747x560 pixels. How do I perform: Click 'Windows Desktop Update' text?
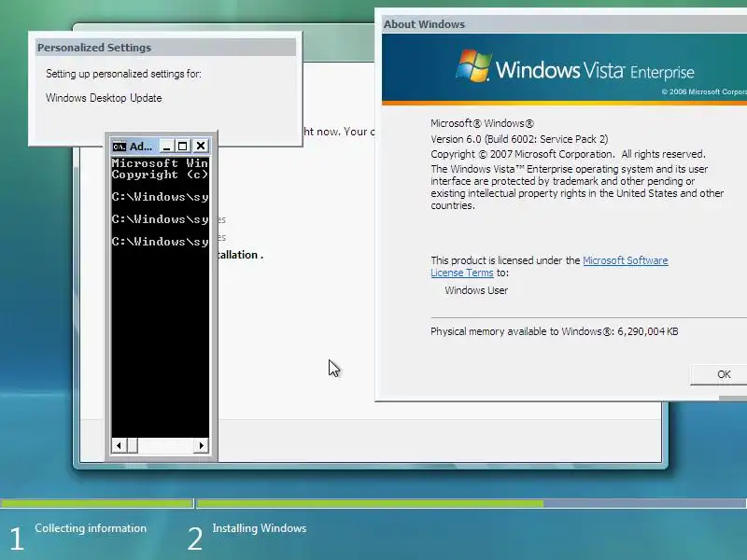[x=104, y=98]
